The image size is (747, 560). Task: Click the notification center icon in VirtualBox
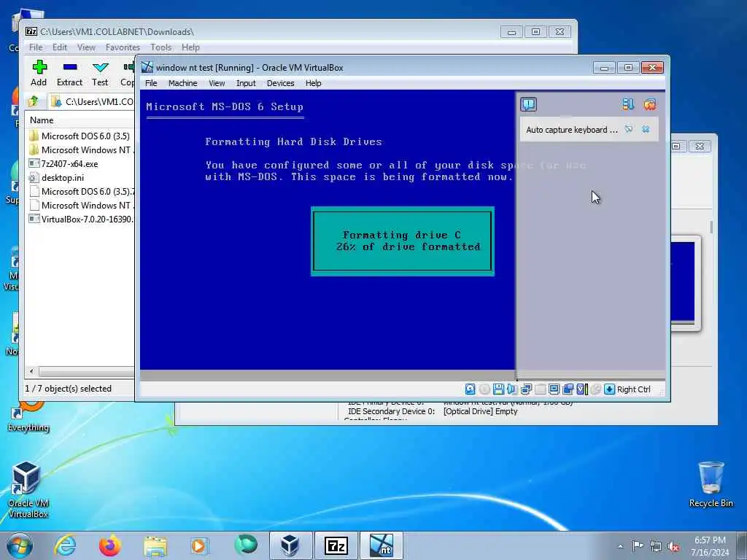528,104
